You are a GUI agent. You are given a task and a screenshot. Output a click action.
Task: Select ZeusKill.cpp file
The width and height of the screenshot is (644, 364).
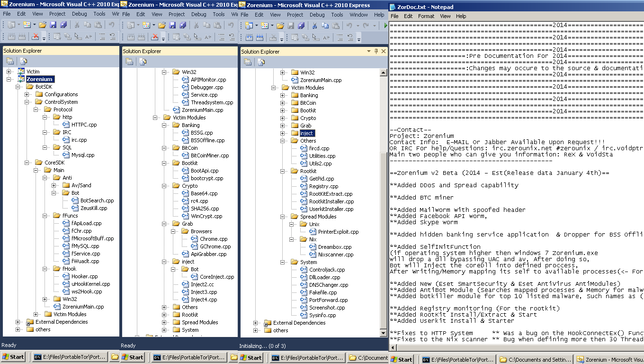pos(94,208)
